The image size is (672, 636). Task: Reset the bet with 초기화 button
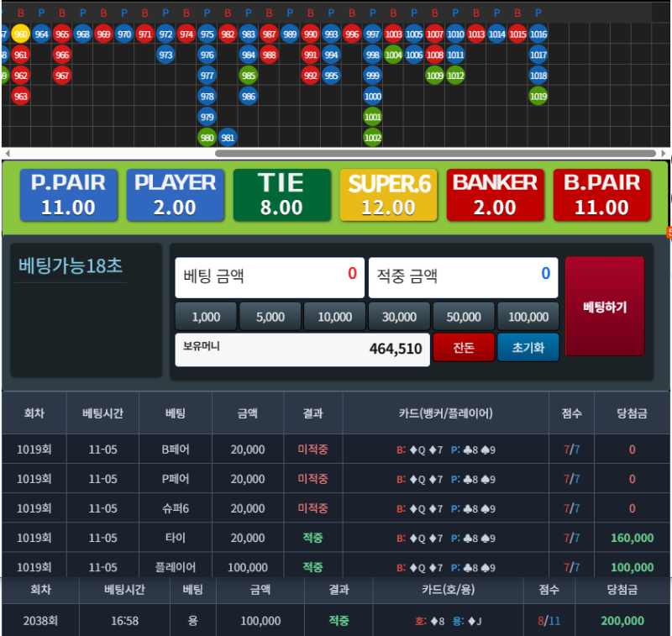click(x=528, y=348)
